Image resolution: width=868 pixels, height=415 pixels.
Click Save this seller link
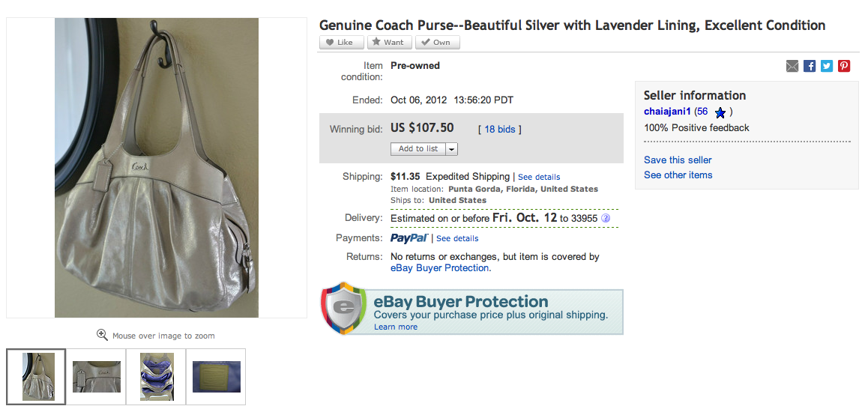[678, 160]
